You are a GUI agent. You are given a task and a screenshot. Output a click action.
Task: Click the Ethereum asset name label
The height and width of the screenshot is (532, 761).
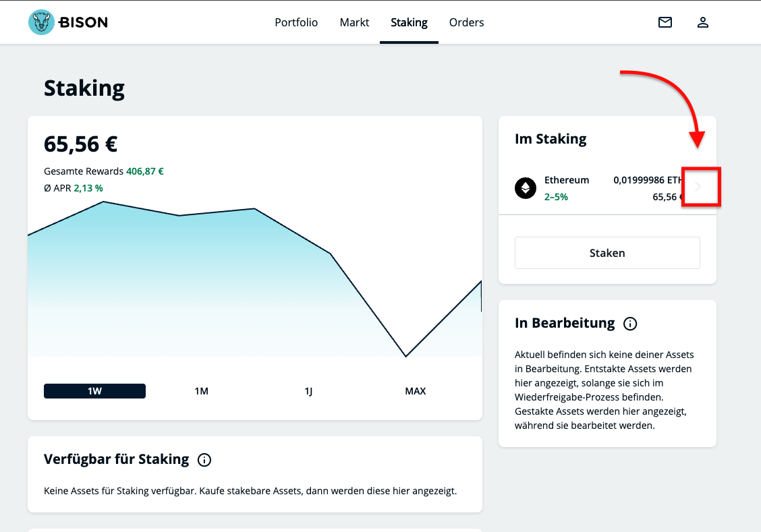567,180
